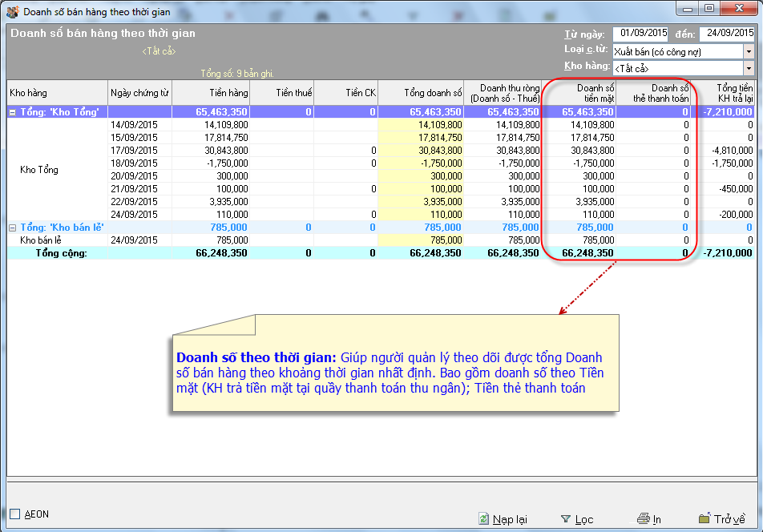
Task: Open the Loại c.từ dropdown
Action: tap(749, 51)
